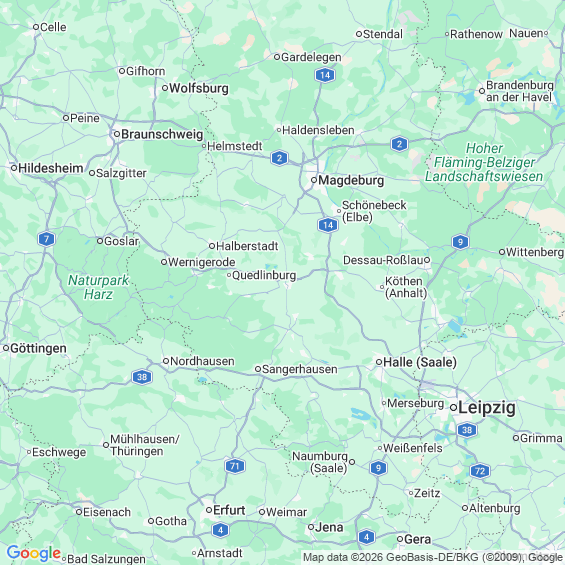Click the A14 shield near Schönebeck

pos(328,225)
